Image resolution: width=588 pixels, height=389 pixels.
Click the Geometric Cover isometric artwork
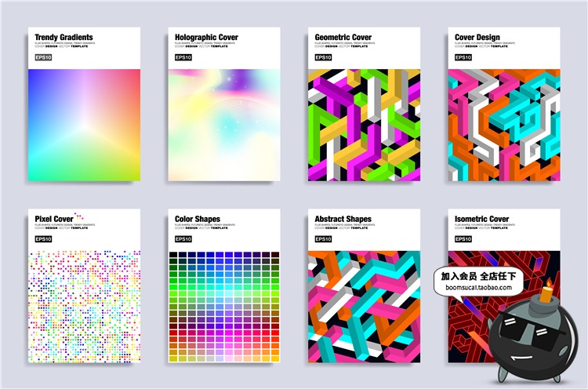(x=363, y=125)
